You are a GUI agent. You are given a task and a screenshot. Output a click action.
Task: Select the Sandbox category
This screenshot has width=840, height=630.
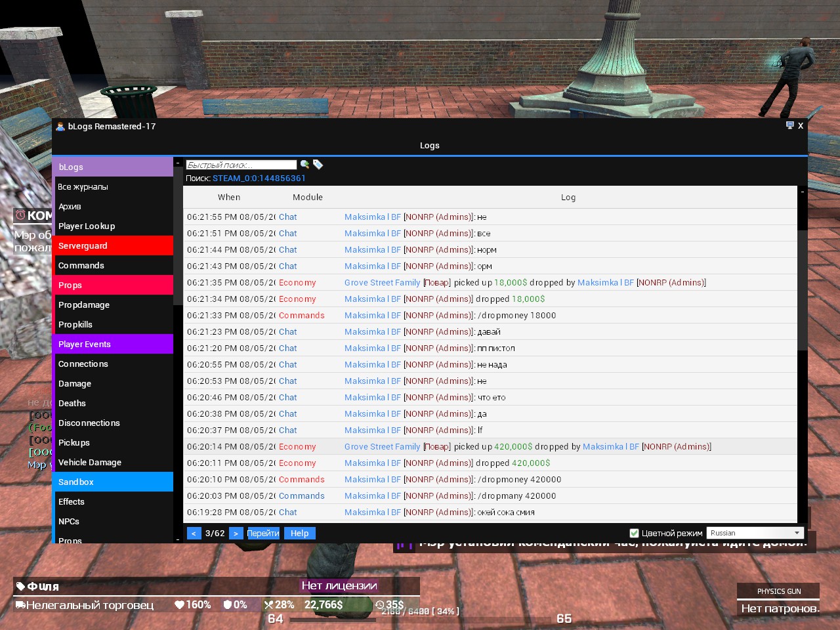[x=75, y=482]
